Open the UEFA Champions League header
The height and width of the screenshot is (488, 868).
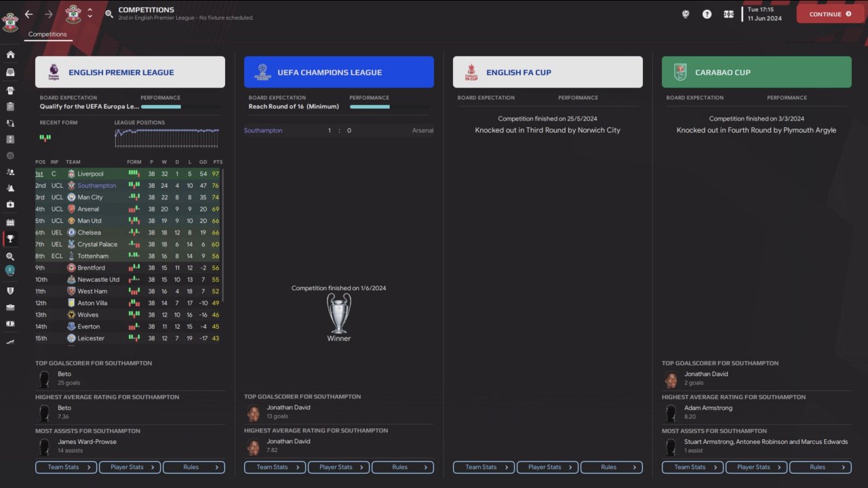point(339,72)
